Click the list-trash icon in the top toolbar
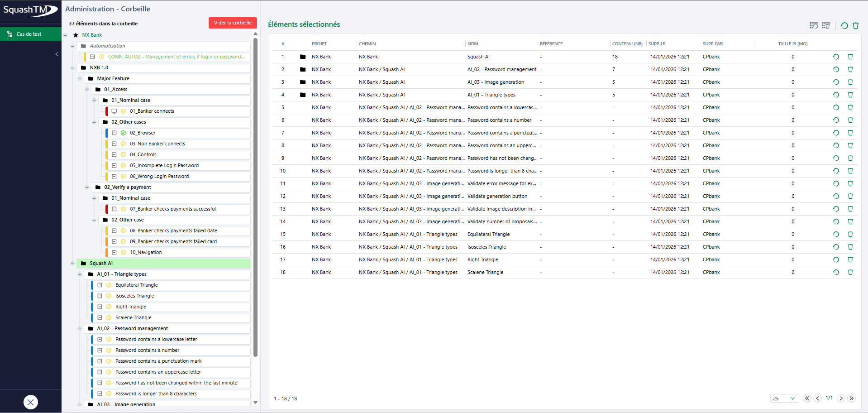Screen dimensions: 868x413 pos(826,25)
